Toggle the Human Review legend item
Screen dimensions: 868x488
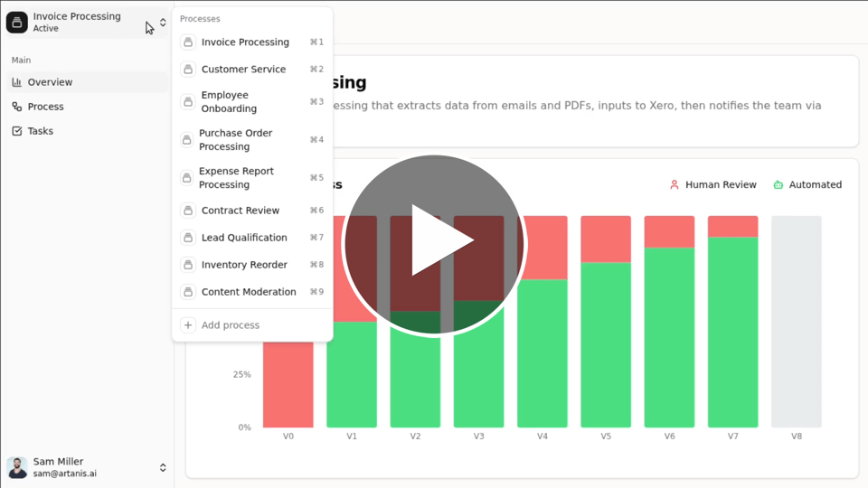[712, 184]
